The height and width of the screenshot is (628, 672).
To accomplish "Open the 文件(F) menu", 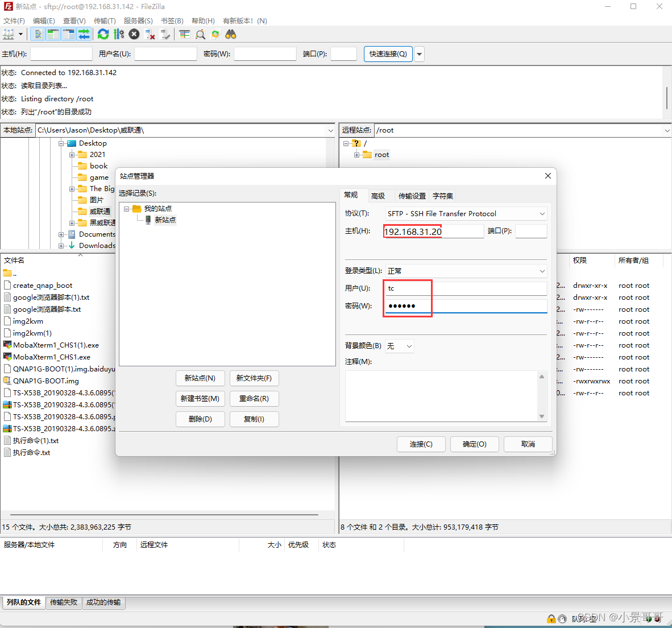I will pos(14,21).
